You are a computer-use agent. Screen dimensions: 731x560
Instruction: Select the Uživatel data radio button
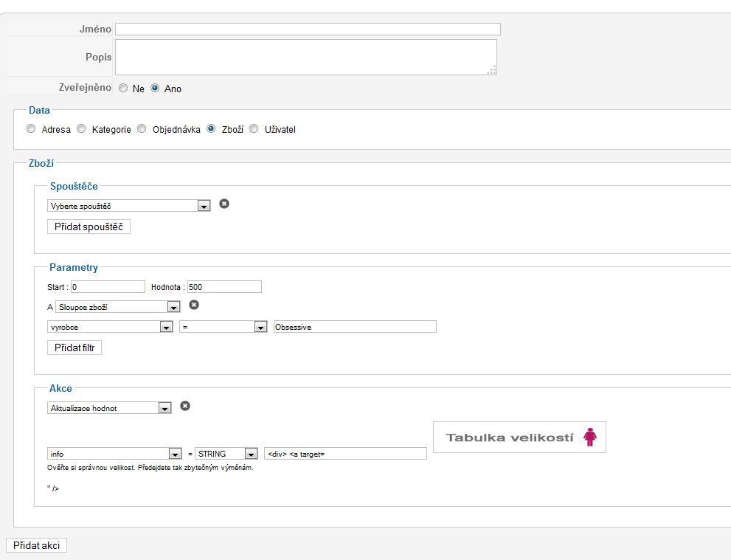point(254,129)
